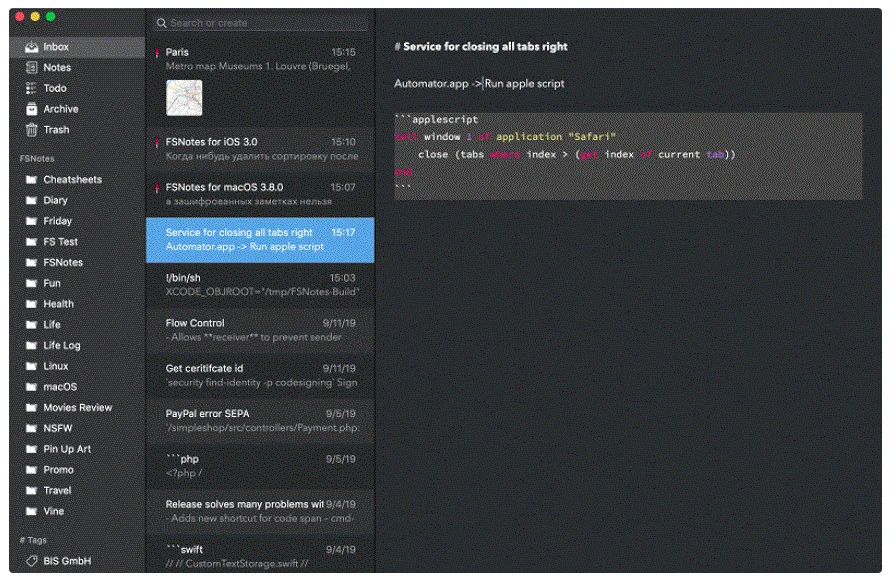The width and height of the screenshot is (892, 579).
Task: Select the Travel folder icon
Action: [31, 491]
